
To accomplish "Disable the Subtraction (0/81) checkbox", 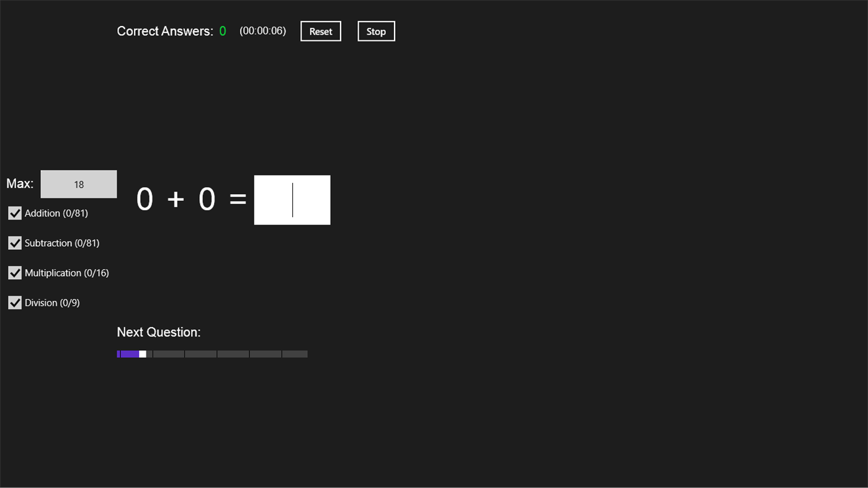I will point(14,242).
